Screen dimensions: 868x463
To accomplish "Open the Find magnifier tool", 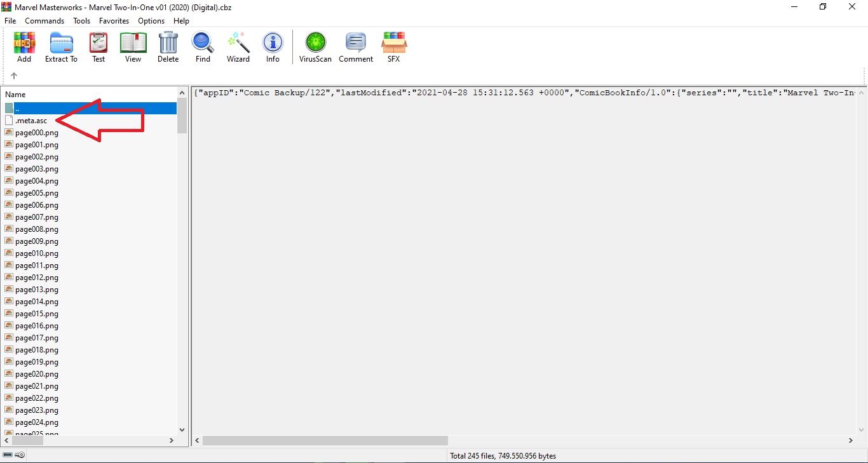I will click(203, 48).
